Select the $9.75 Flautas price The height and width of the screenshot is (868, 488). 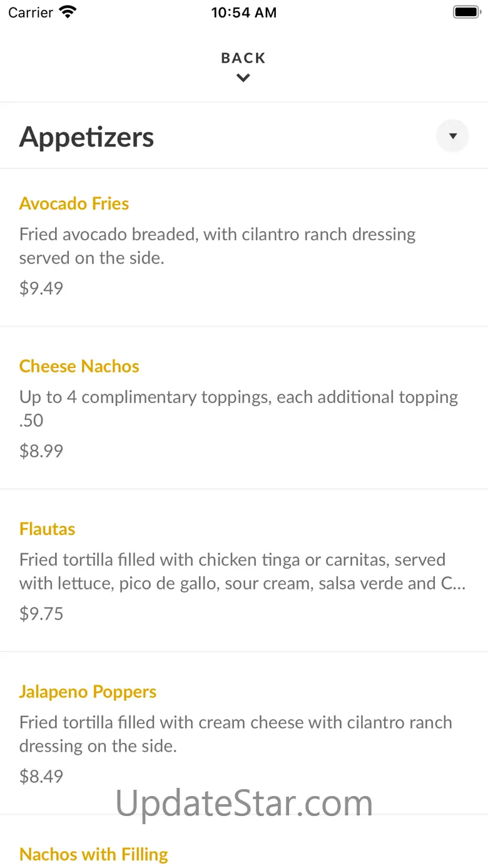(41, 613)
